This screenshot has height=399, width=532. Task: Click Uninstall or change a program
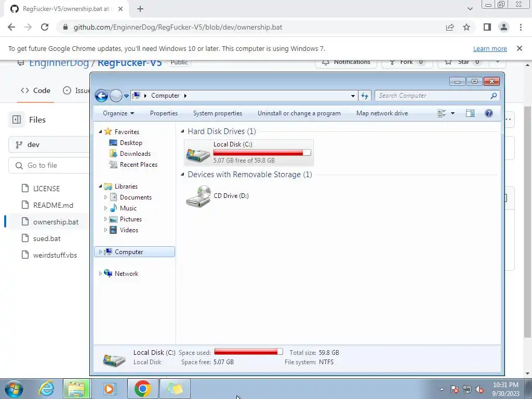pyautogui.click(x=299, y=113)
